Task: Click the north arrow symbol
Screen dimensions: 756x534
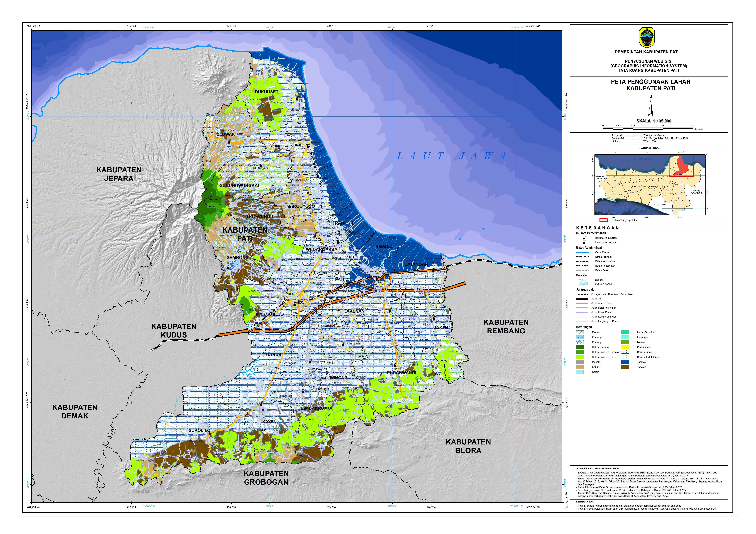Action: [651, 108]
